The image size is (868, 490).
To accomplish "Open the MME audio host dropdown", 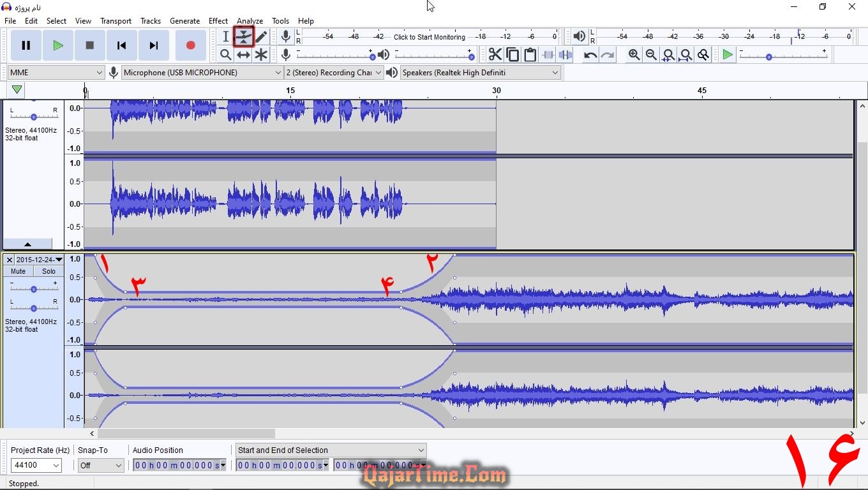I will pos(56,73).
